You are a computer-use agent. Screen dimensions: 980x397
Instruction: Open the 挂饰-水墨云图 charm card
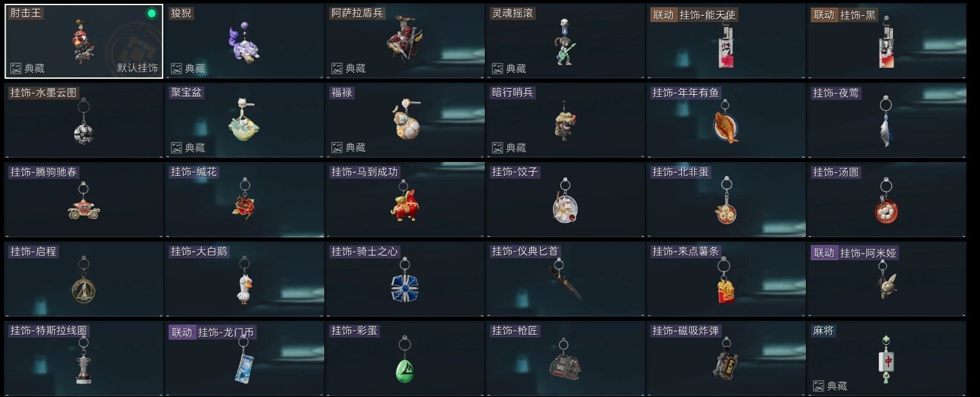(83, 120)
